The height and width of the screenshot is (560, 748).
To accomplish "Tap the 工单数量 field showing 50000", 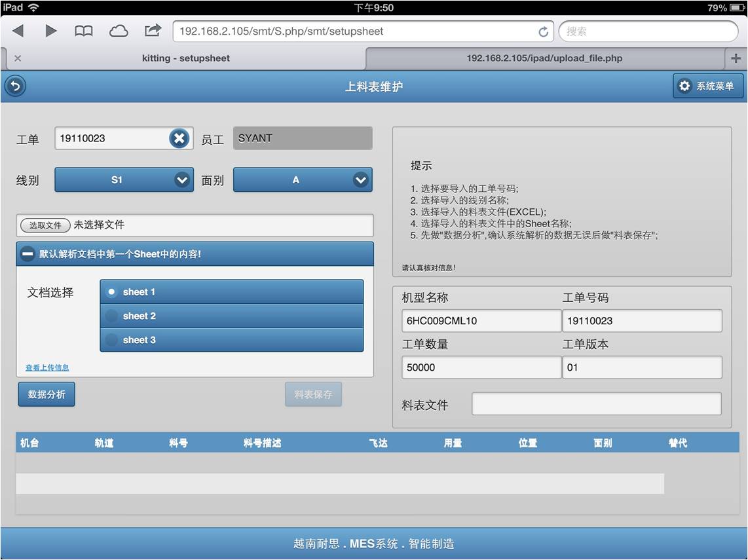I will [x=481, y=367].
